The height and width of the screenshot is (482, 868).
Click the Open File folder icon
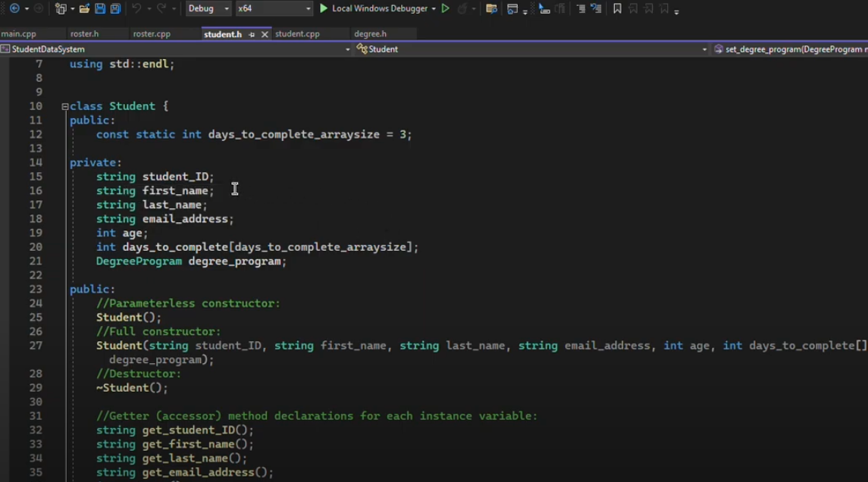point(84,8)
